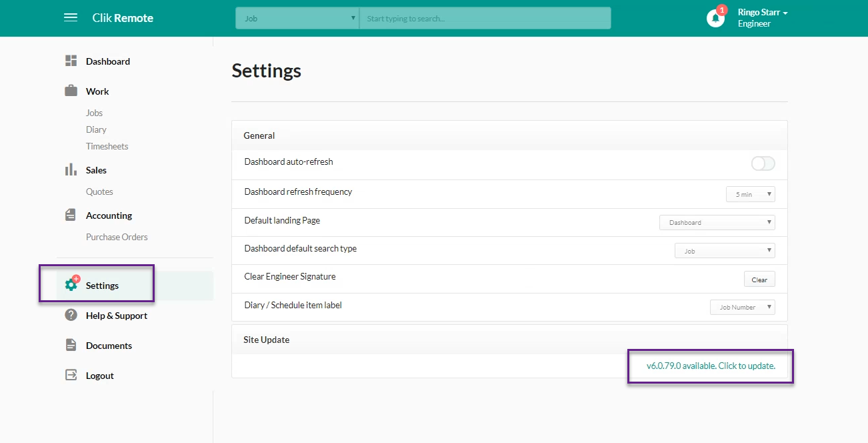
Task: Open Diary under Work
Action: (96, 129)
